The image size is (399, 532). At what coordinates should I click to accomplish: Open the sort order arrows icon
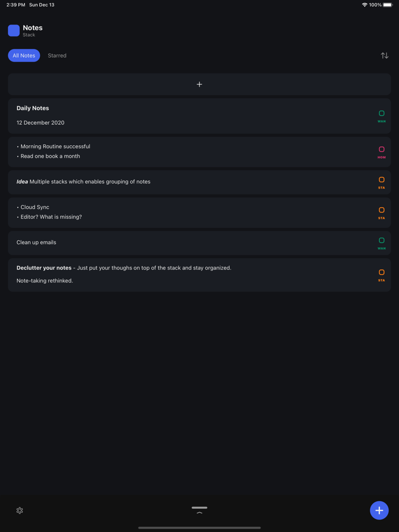385,55
